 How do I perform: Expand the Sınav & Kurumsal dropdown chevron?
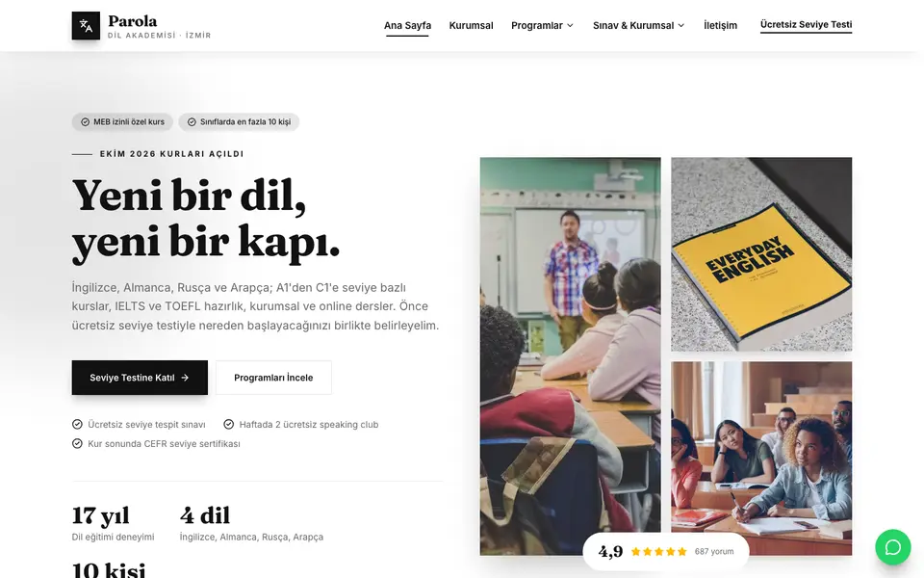pos(681,25)
